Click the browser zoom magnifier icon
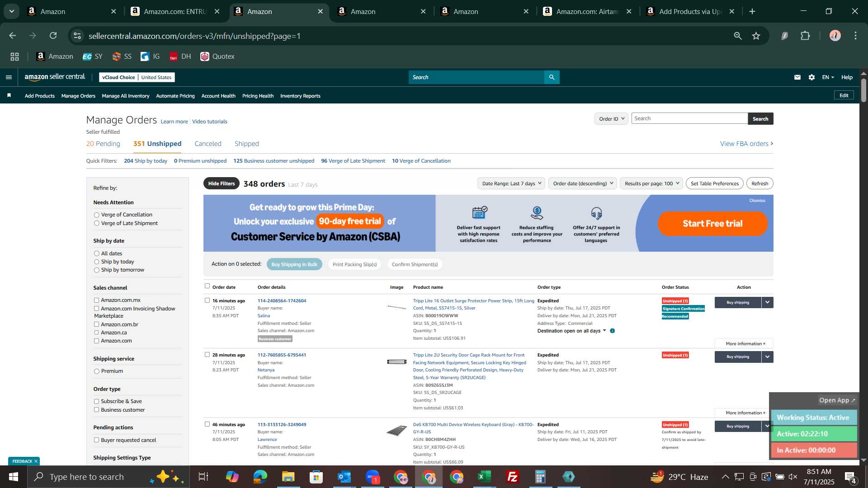Viewport: 868px width, 488px height. coord(738,36)
